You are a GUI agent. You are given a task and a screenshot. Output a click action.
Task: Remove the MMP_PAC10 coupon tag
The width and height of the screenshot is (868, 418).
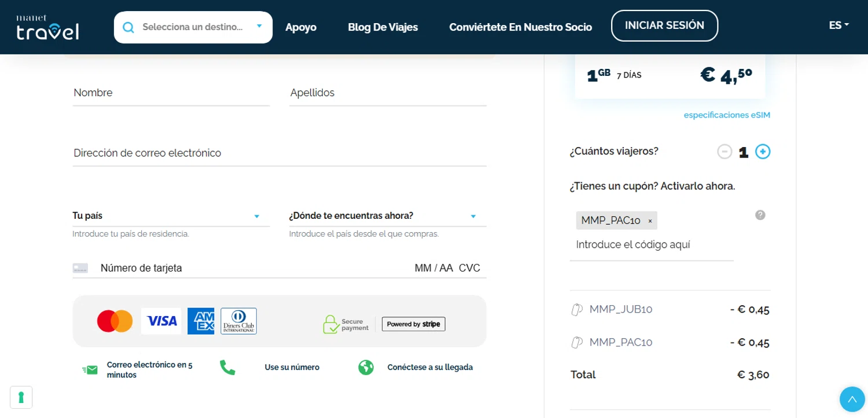(650, 221)
